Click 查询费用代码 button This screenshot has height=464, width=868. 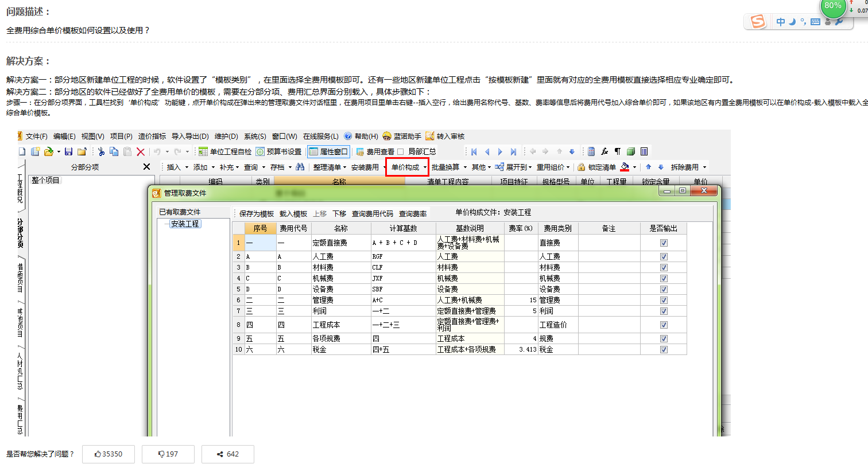(373, 213)
